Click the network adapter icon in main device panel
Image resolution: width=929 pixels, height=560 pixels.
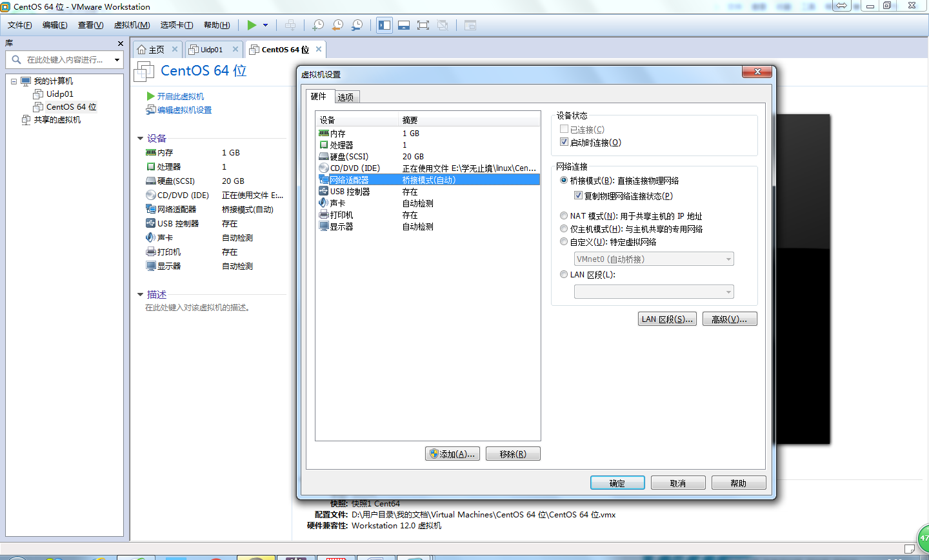pos(151,209)
